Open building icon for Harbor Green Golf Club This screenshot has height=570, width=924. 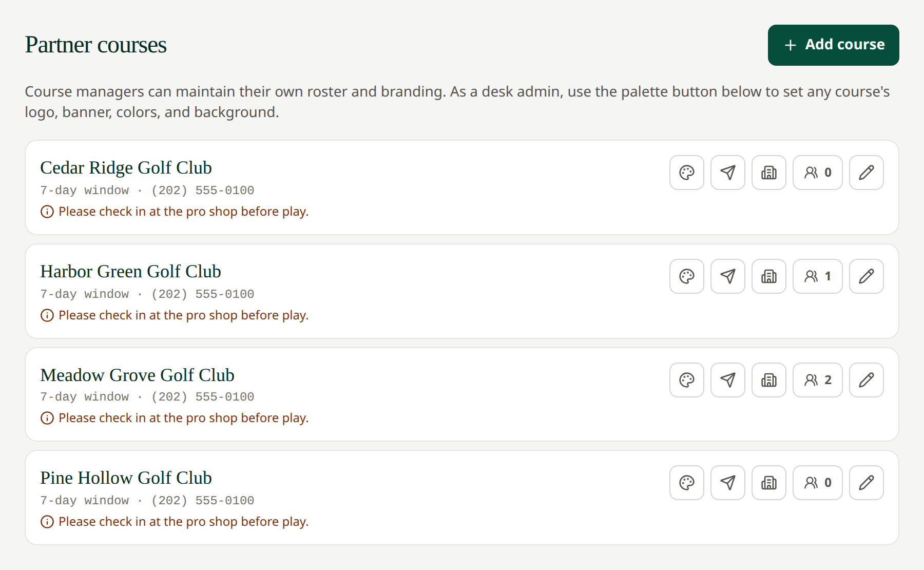769,276
